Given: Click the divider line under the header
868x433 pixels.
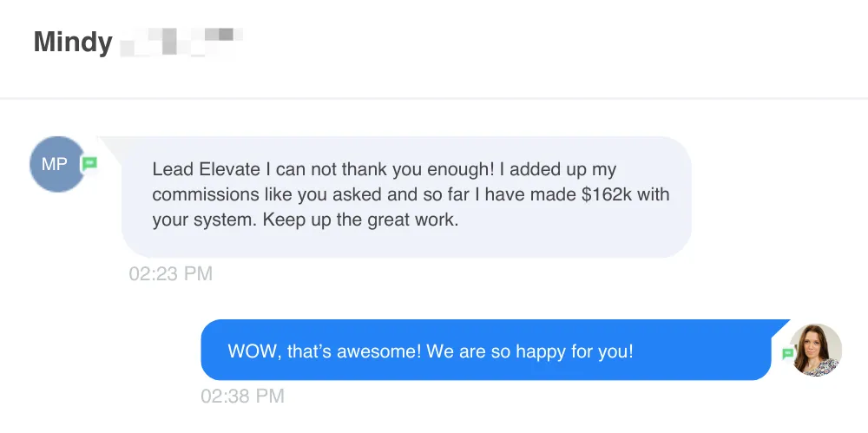Looking at the screenshot, I should click(x=434, y=99).
